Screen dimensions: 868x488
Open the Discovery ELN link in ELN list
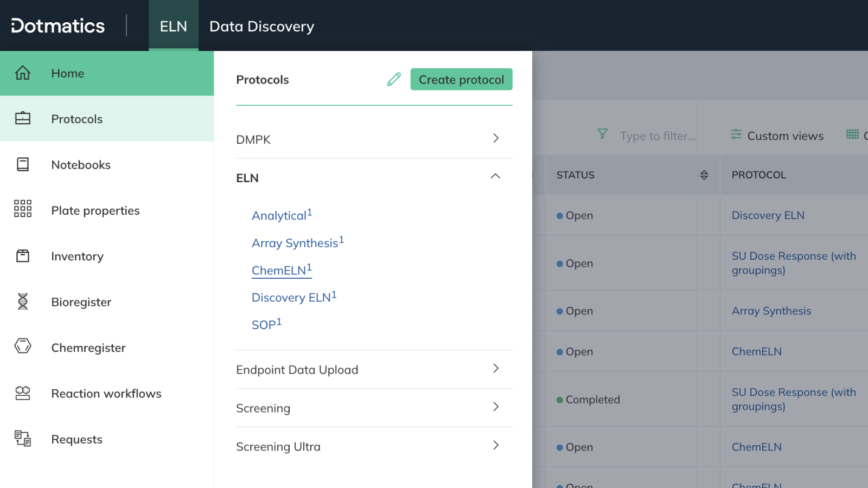tap(294, 297)
